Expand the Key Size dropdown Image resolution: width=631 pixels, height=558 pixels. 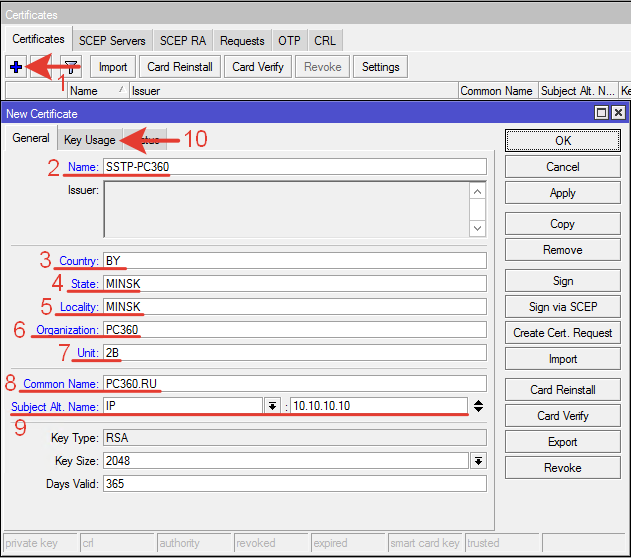[479, 461]
